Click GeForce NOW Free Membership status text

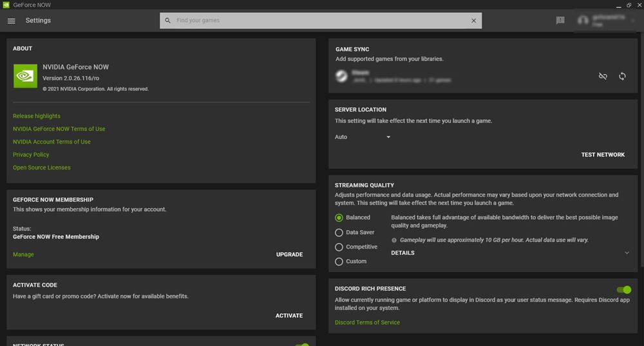(56, 236)
